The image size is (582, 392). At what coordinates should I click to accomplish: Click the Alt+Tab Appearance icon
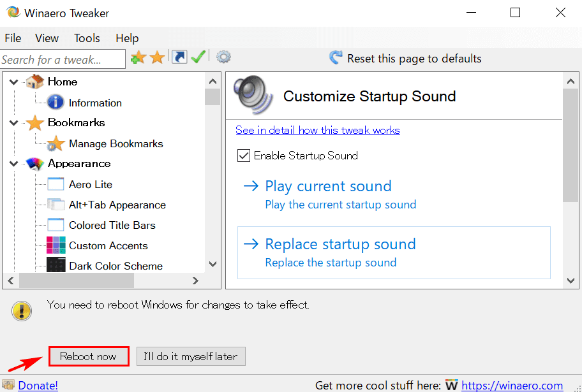pos(56,205)
